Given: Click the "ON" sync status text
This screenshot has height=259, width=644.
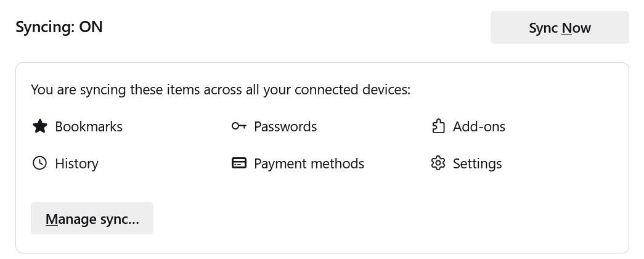Looking at the screenshot, I should tap(91, 27).
